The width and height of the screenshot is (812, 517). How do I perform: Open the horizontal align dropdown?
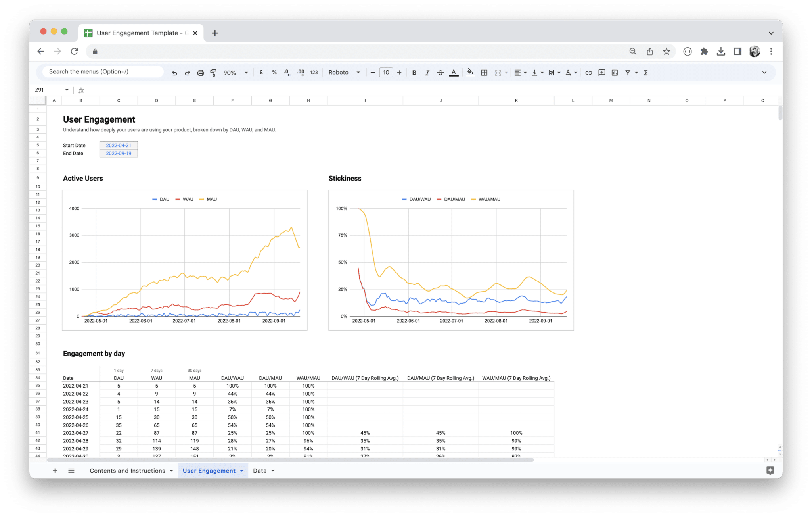tap(520, 72)
